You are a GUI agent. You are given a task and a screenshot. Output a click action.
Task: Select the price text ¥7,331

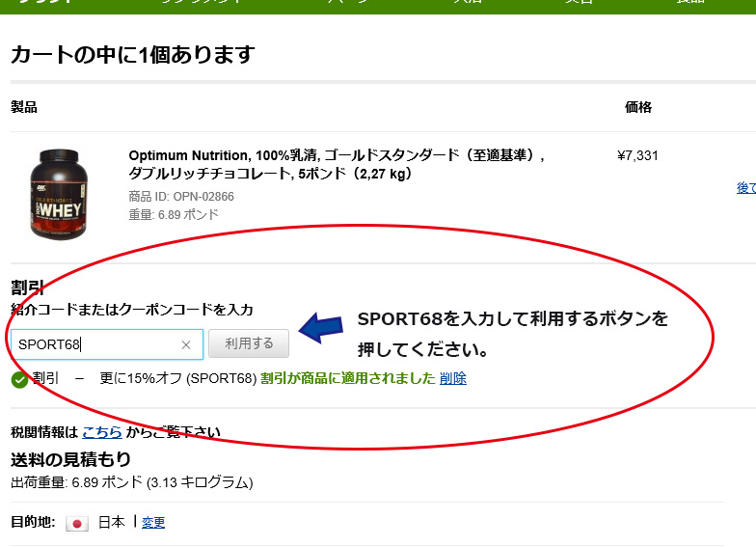click(x=637, y=156)
